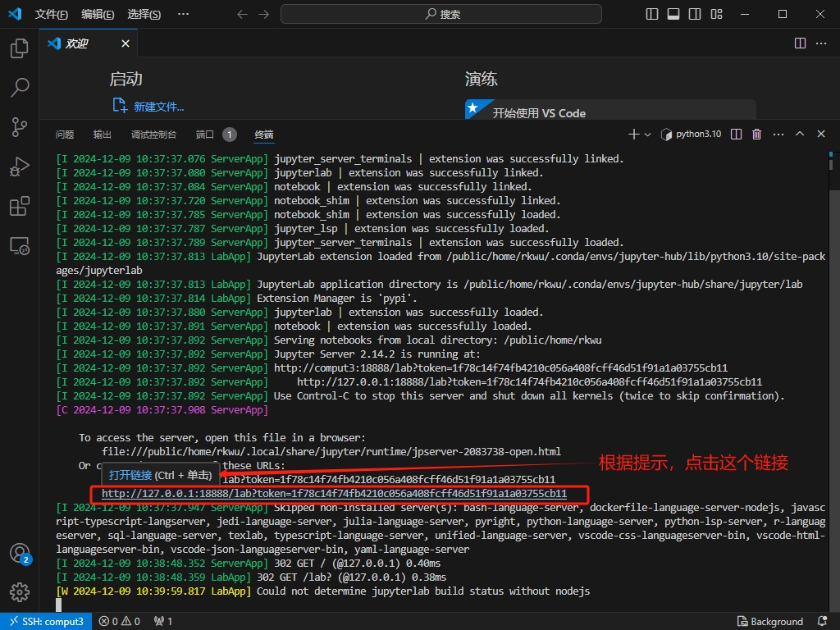840x630 pixels.
Task: Kill the terminal with trash icon
Action: click(756, 134)
